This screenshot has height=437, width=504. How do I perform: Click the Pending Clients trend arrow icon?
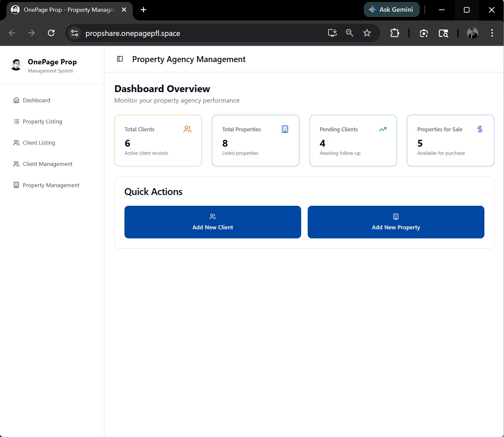[382, 129]
